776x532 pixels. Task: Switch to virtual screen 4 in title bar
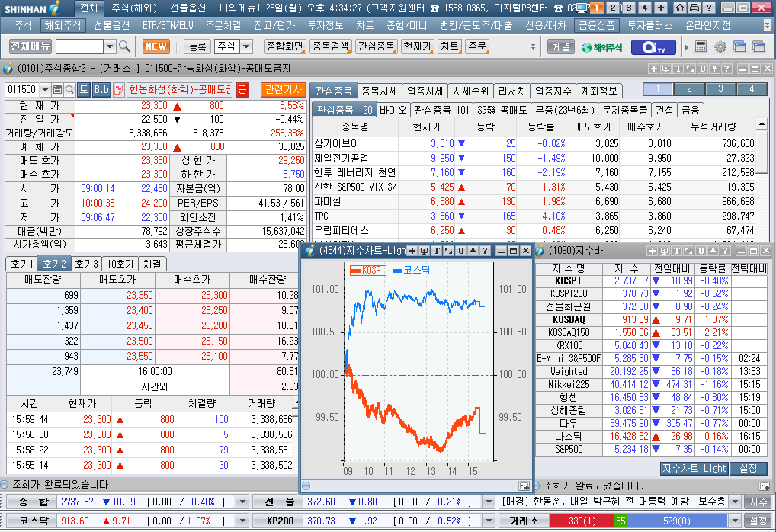click(x=645, y=8)
